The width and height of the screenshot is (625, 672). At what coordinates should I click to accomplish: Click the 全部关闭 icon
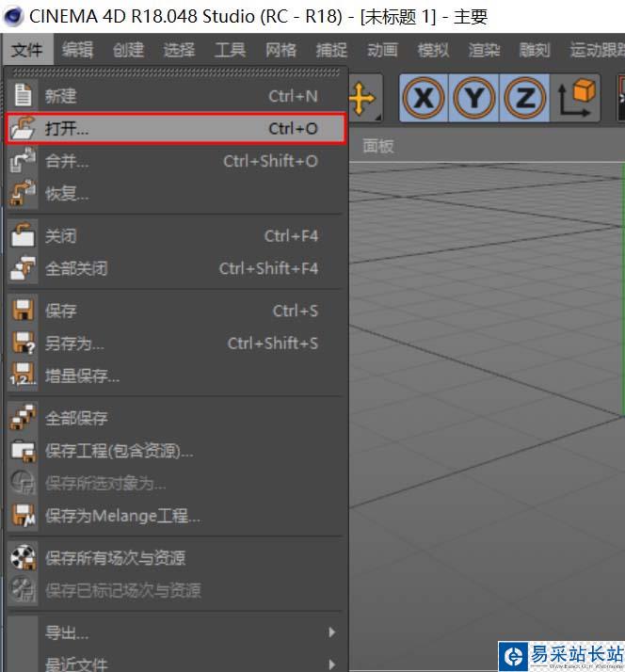pos(23,268)
